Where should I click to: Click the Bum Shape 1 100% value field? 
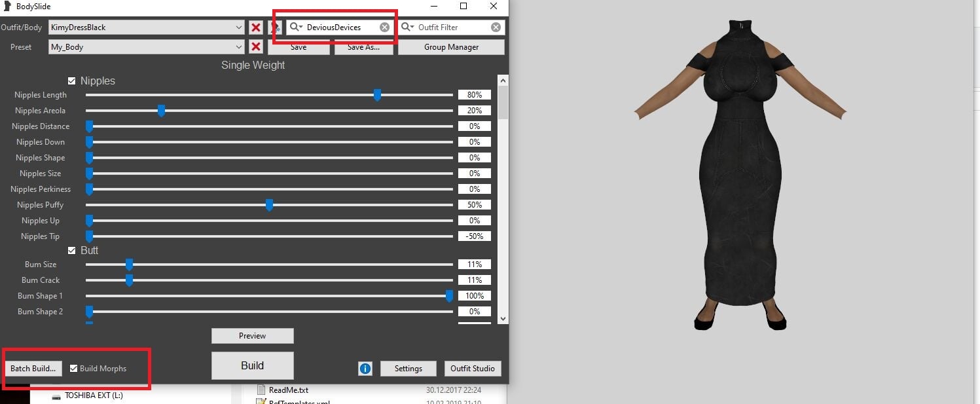coord(475,296)
